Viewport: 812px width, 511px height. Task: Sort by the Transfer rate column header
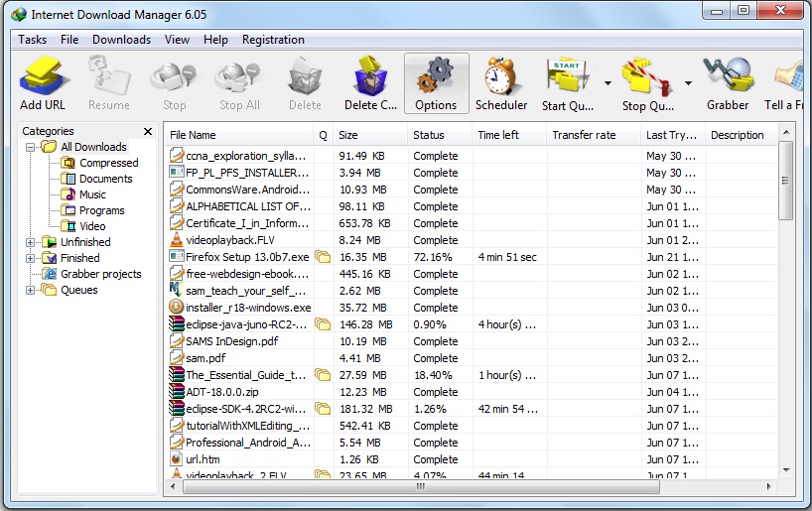594,135
